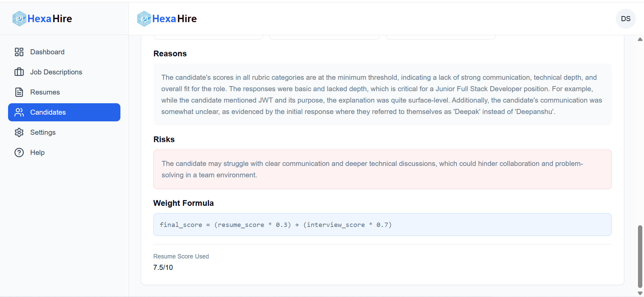Open the DS user avatar menu
Image resolution: width=644 pixels, height=297 pixels.
[626, 19]
